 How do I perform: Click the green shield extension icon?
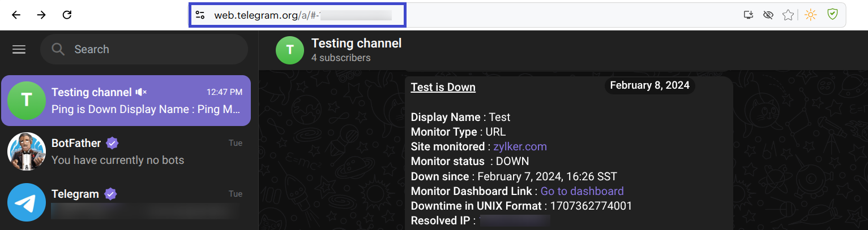[832, 15]
